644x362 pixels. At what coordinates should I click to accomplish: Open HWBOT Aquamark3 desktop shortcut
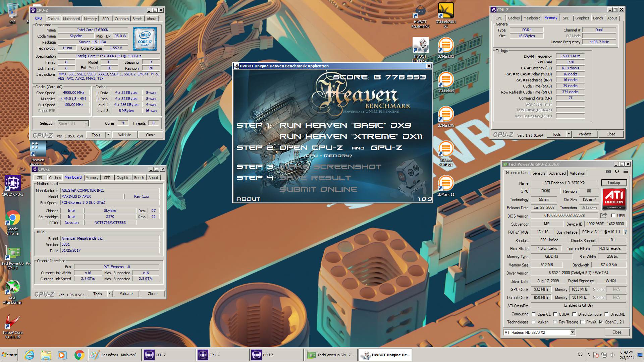(x=420, y=16)
